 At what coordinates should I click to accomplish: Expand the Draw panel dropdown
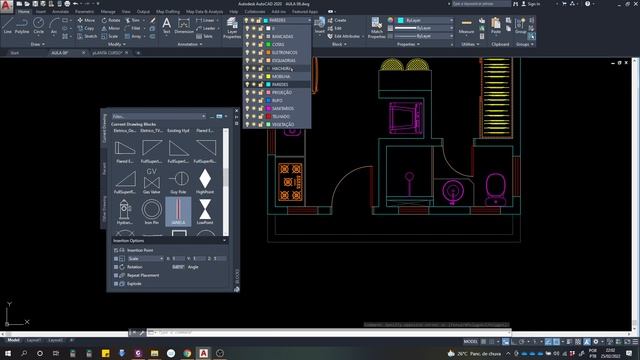37,44
